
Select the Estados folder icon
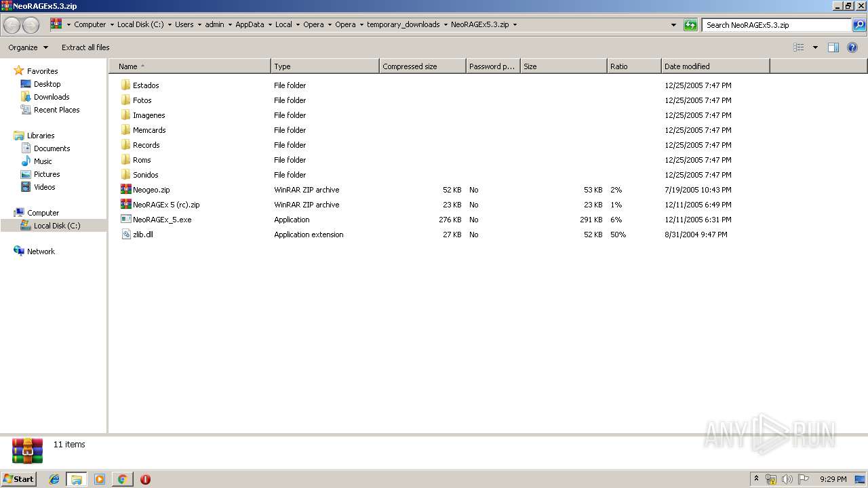(x=125, y=85)
